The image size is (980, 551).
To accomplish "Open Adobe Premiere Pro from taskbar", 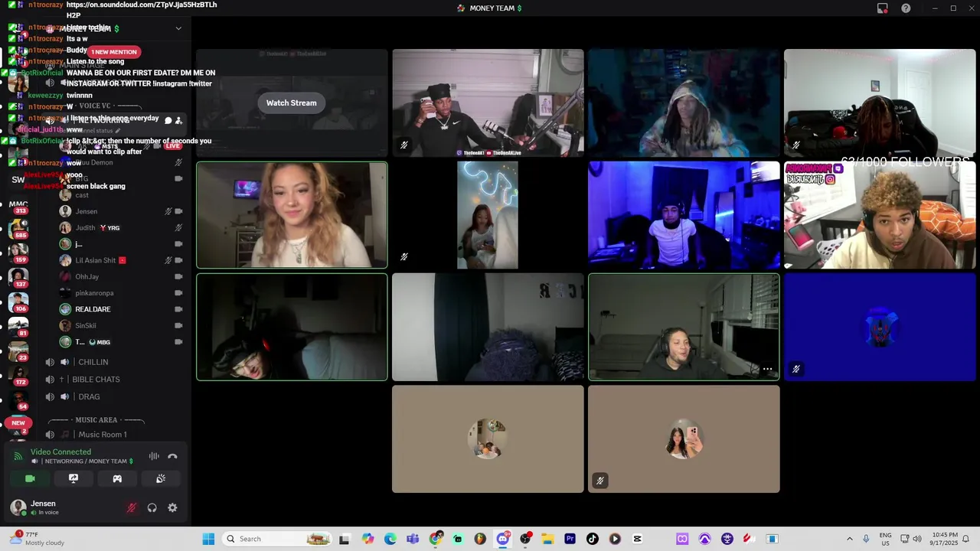I will (570, 539).
